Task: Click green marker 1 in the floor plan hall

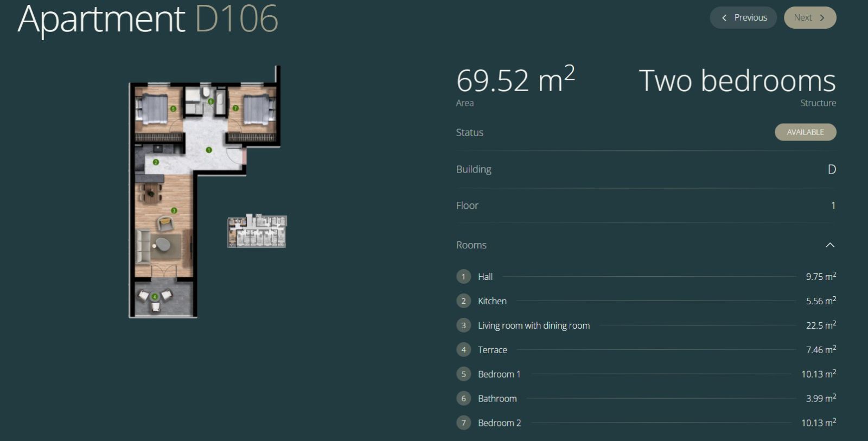Action: pyautogui.click(x=209, y=150)
